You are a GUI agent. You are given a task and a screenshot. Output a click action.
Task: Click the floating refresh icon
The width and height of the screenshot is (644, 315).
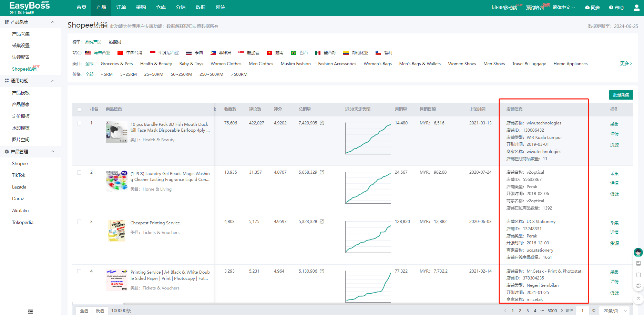638,286
